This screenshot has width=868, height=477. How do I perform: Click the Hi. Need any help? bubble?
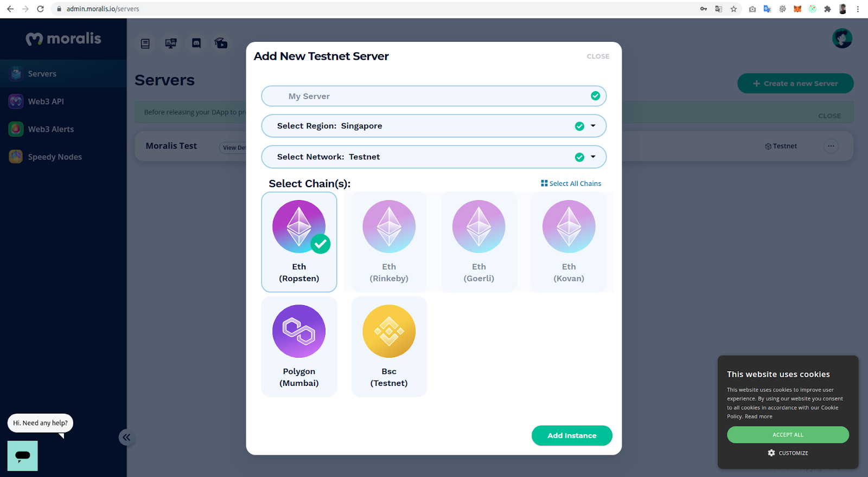coord(40,423)
